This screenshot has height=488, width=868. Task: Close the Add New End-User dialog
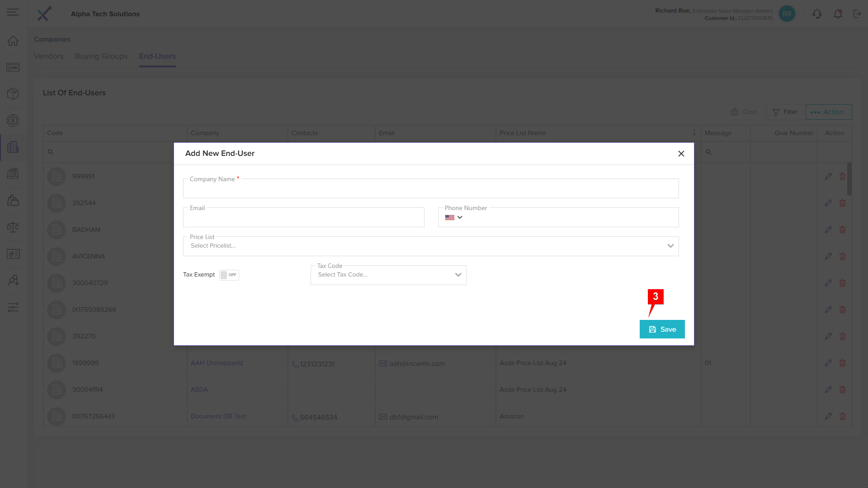point(681,154)
